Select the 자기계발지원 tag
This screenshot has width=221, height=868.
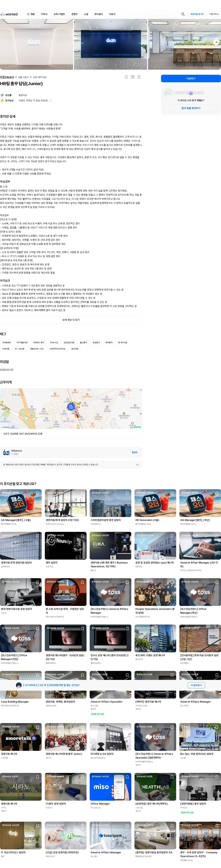(22, 342)
